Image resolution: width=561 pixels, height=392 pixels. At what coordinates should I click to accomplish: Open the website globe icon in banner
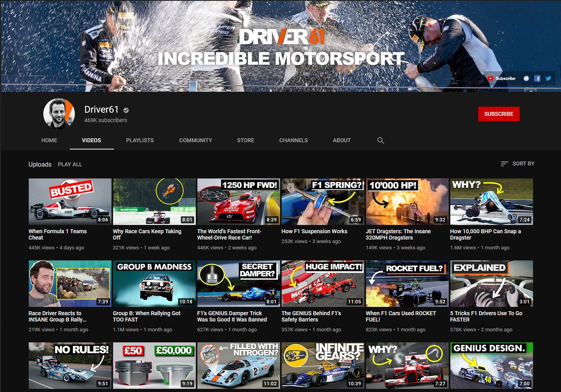click(x=526, y=78)
